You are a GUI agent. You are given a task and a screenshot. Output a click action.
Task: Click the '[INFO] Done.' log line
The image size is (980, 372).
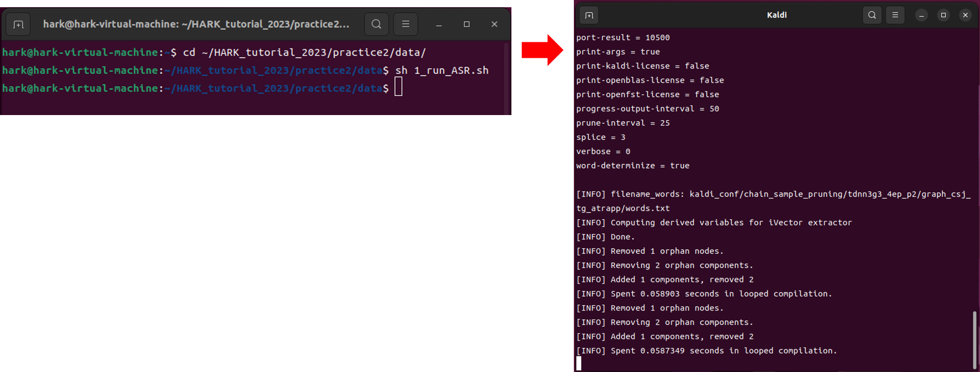[605, 237]
